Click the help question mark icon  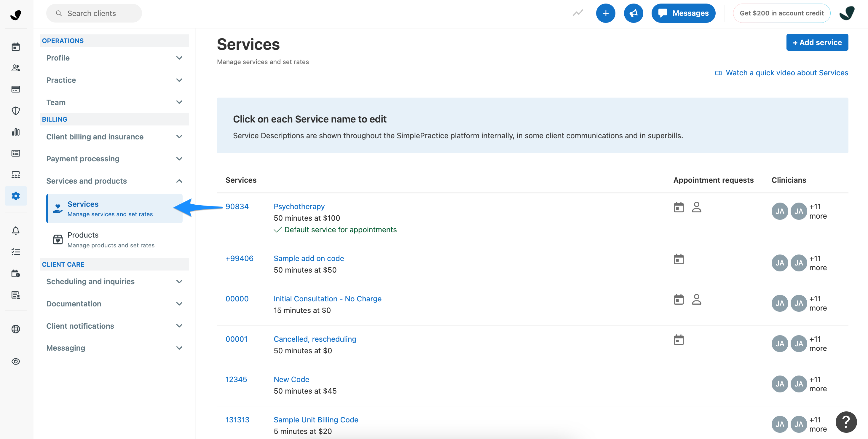[x=846, y=421]
